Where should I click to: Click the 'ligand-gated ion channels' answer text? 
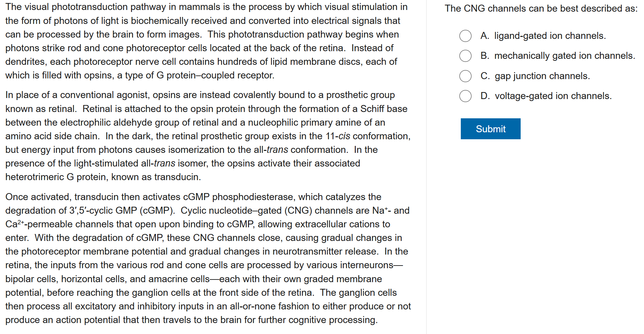click(550, 36)
